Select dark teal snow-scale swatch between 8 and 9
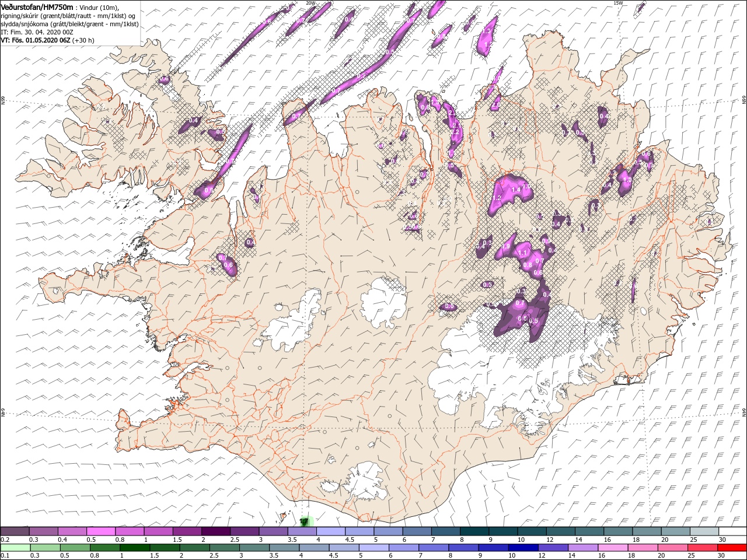Image resolution: width=747 pixels, height=560 pixels. click(474, 531)
